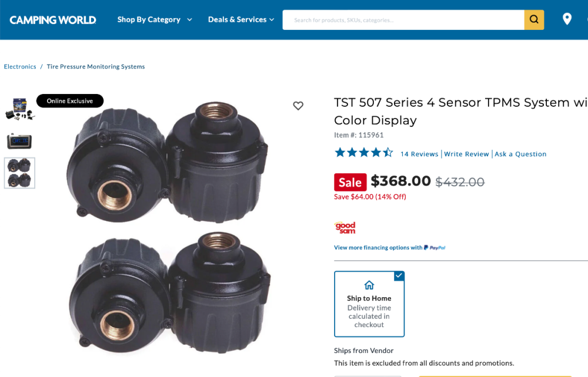Select Electronics in the breadcrumb trail
The height and width of the screenshot is (377, 588).
coord(20,66)
